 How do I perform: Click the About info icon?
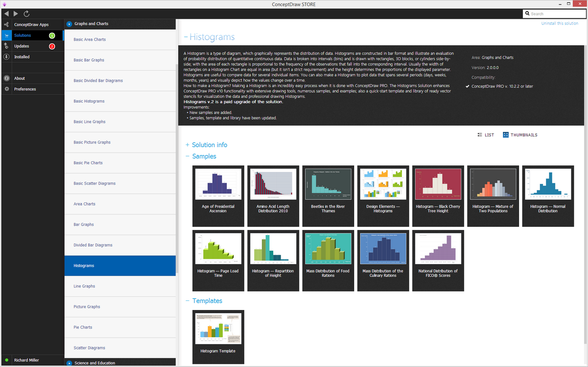[x=6, y=78]
